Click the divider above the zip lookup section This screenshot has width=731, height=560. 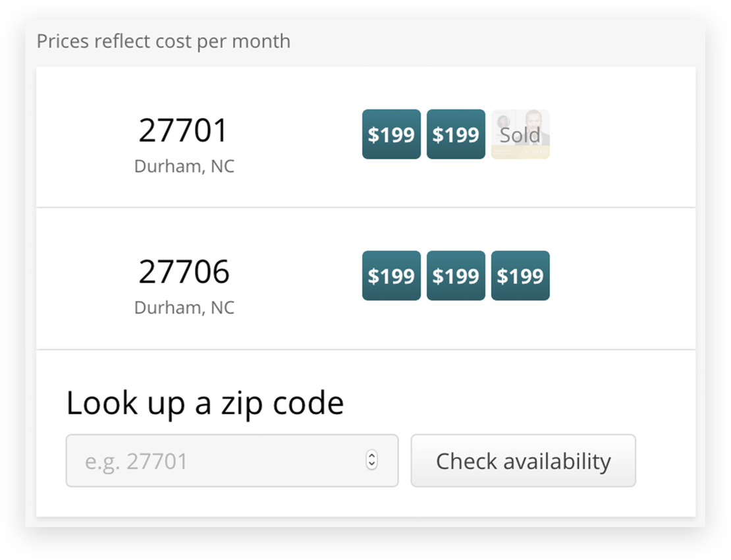tap(365, 350)
